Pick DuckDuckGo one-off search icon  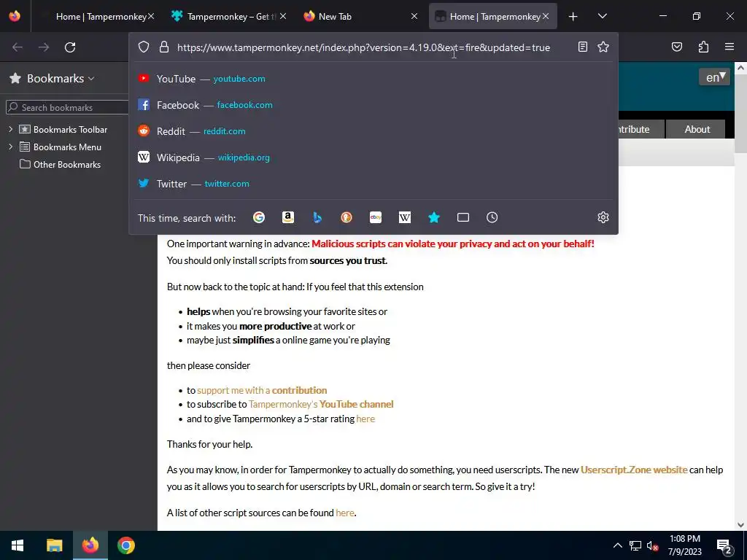[347, 217]
